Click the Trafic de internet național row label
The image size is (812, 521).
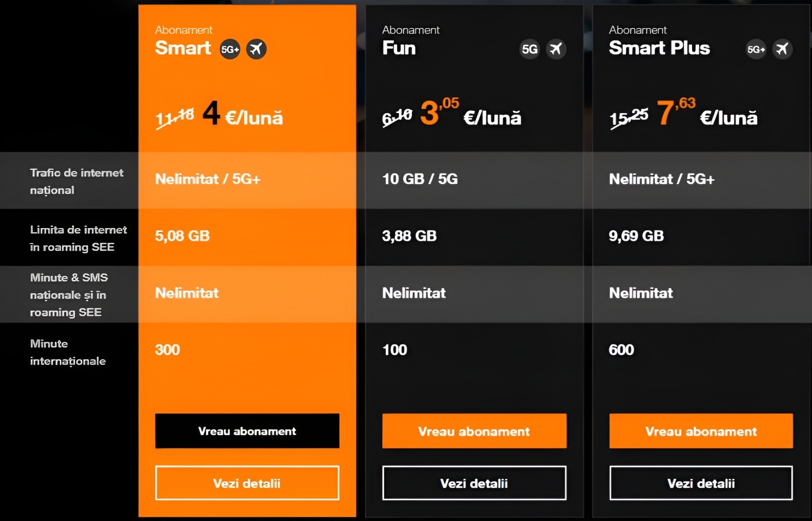click(x=76, y=181)
